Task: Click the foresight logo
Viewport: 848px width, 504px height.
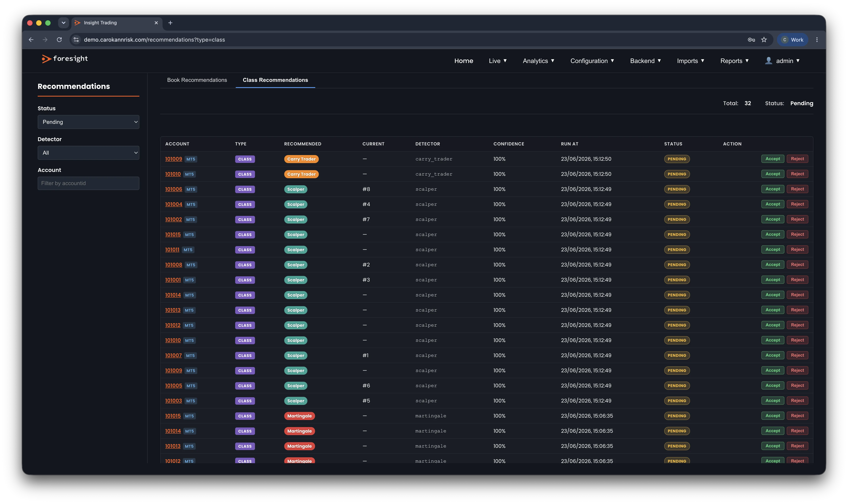Action: click(x=65, y=59)
